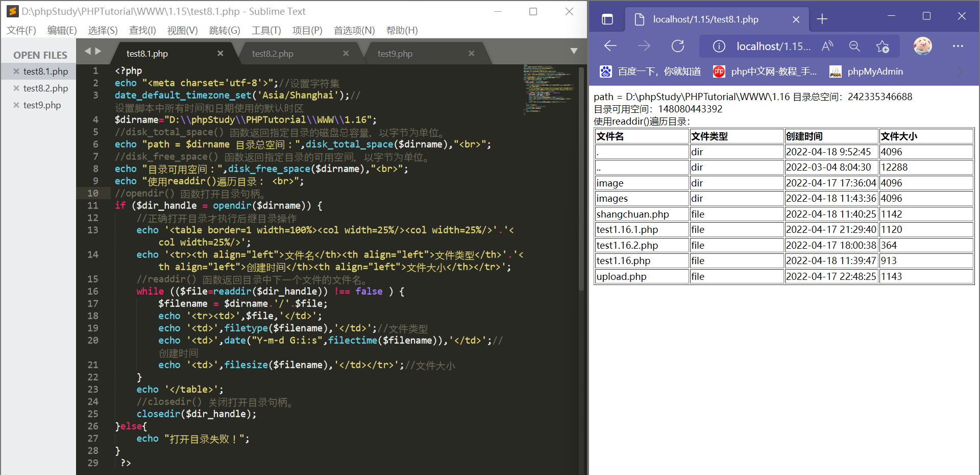Open the 文件(F) menu in Sublime Text
The height and width of the screenshot is (475, 980).
[21, 31]
